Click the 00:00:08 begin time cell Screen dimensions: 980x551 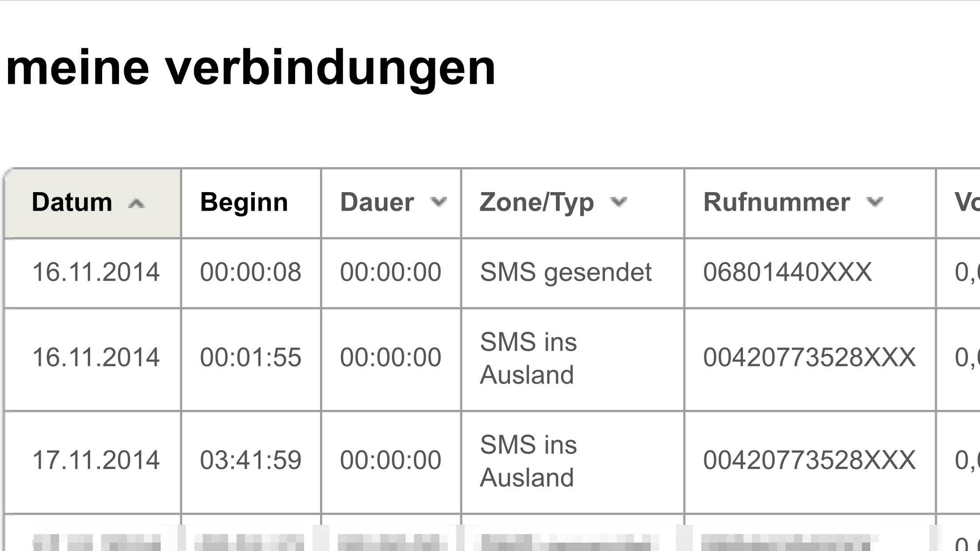click(x=251, y=272)
